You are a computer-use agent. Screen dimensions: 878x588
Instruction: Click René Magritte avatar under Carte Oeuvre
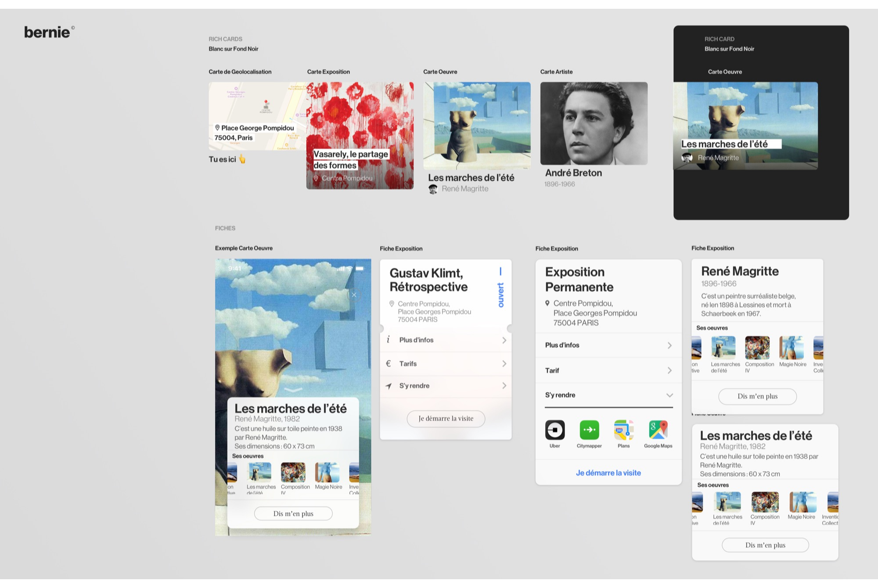click(433, 189)
